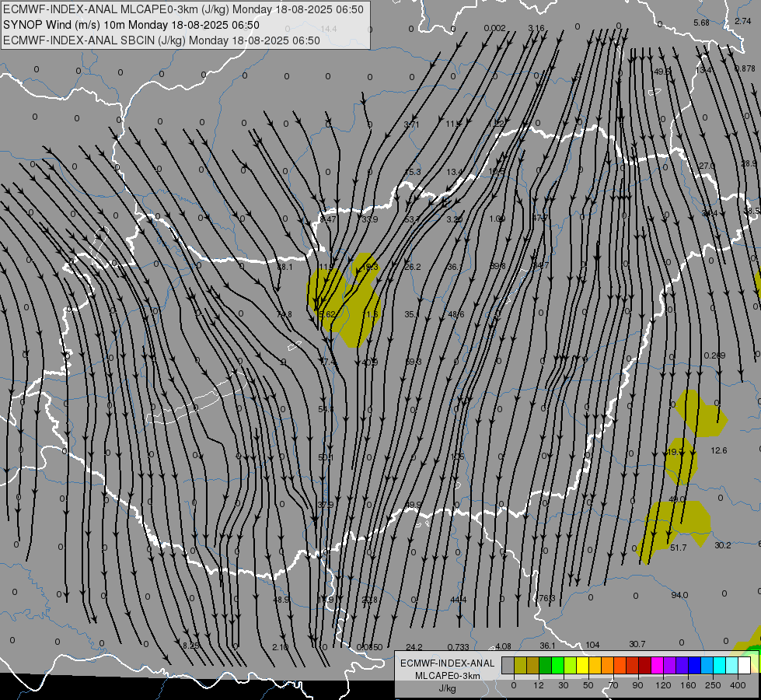Click the map value 74.8

(284, 314)
